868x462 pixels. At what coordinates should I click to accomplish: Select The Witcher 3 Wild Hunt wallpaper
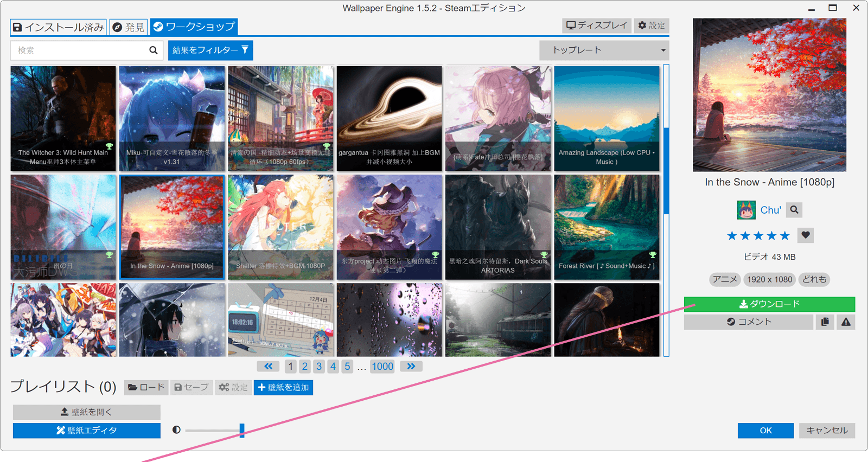pyautogui.click(x=63, y=118)
